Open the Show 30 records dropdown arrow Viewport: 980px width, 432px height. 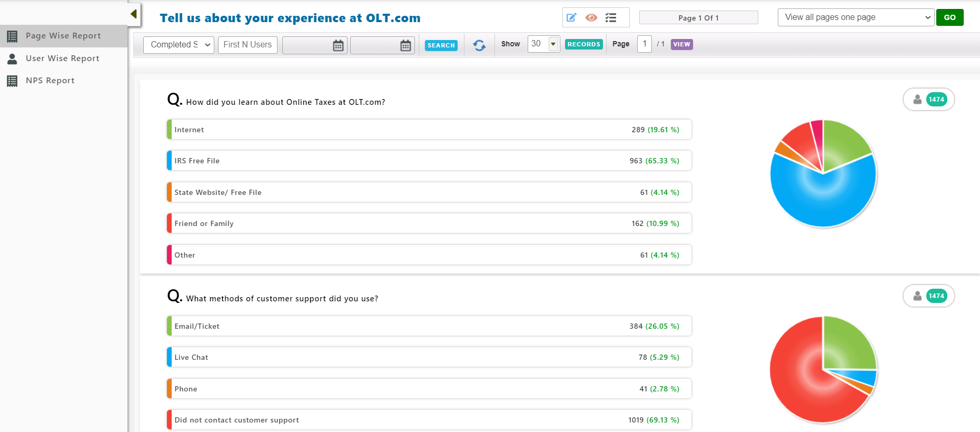pyautogui.click(x=553, y=44)
